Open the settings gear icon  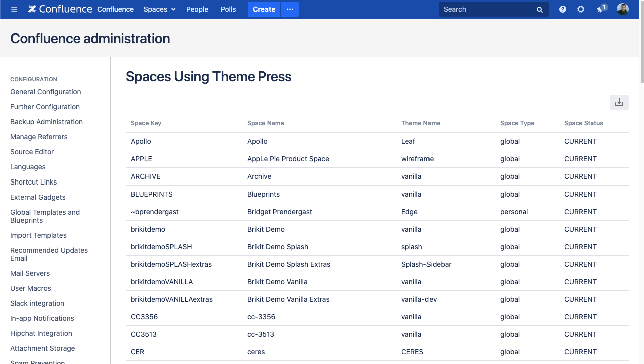click(x=581, y=9)
